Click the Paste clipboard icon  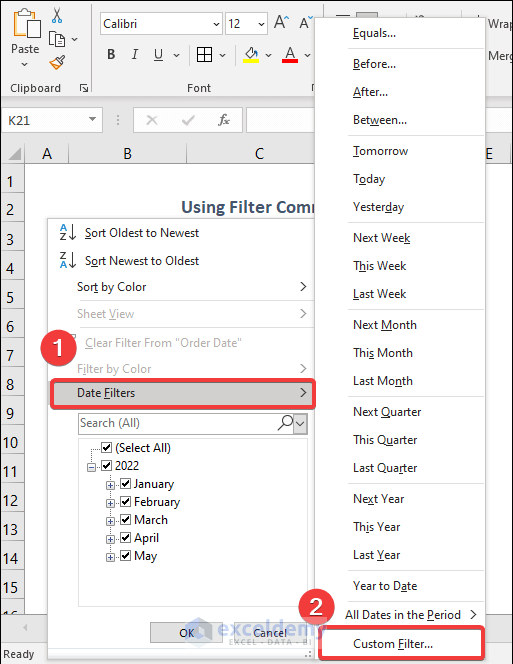pyautogui.click(x=26, y=24)
